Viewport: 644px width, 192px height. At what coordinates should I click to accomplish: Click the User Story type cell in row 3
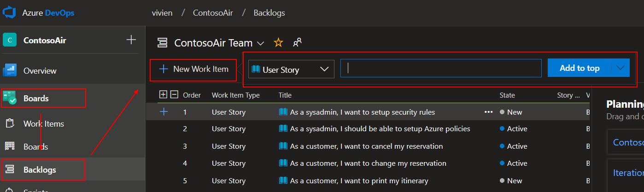pos(228,146)
